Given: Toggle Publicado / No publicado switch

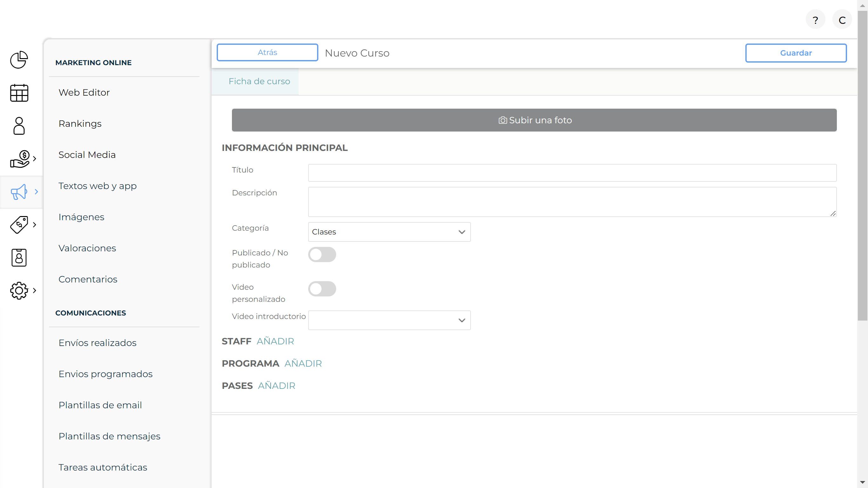Looking at the screenshot, I should [x=322, y=254].
